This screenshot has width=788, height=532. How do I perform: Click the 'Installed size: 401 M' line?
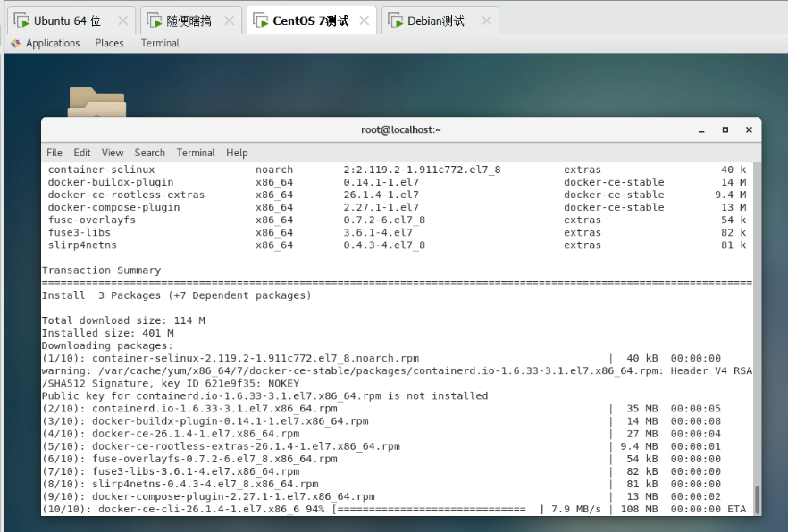[x=107, y=333]
